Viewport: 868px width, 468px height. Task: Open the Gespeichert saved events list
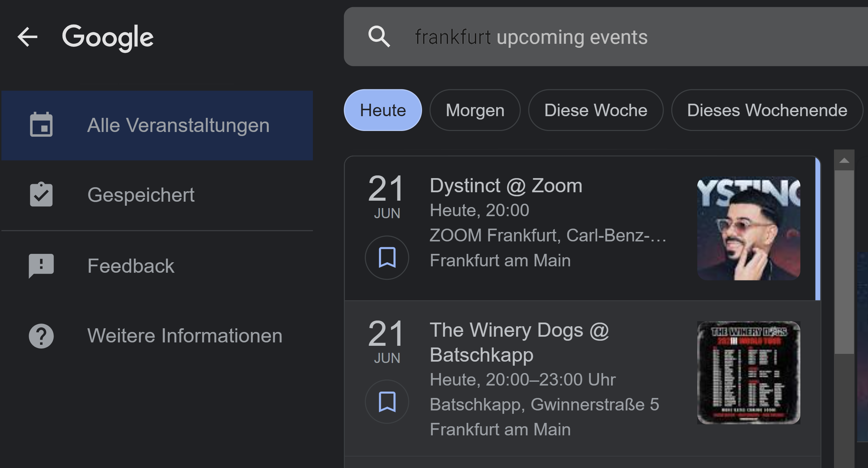[x=141, y=195]
